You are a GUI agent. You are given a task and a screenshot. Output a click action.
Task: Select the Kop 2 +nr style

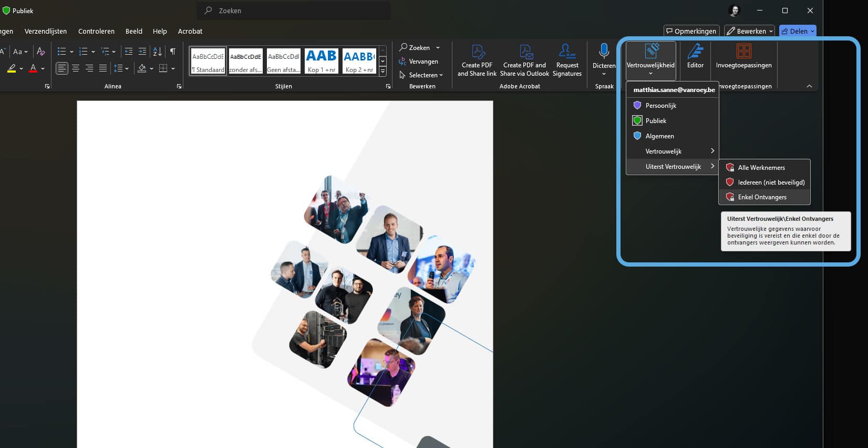[359, 61]
